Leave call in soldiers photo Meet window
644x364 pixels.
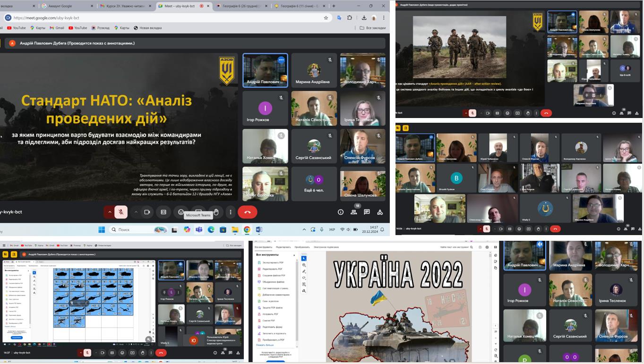tap(546, 113)
